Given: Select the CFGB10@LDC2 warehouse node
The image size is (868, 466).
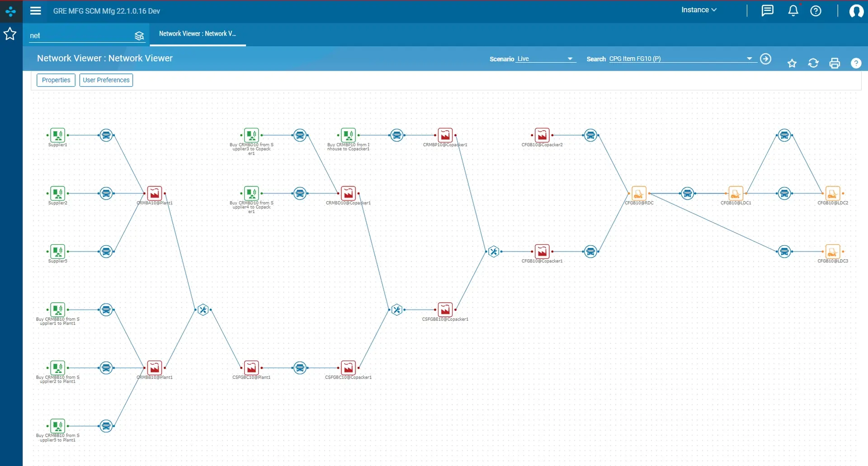Looking at the screenshot, I should click(x=832, y=194).
